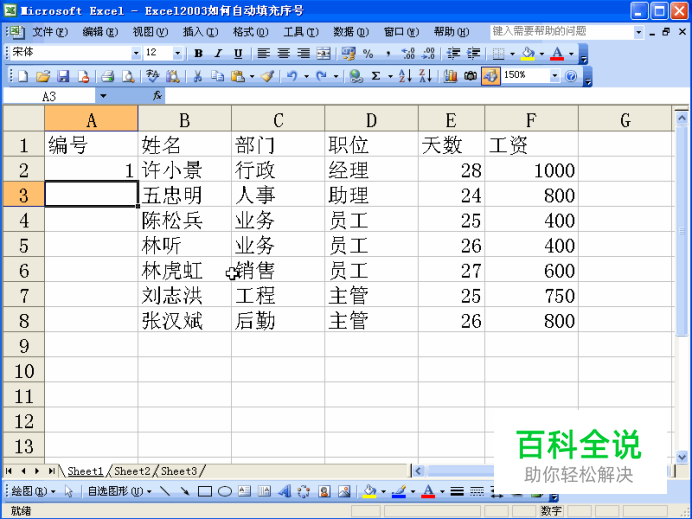Click Merge and Center icon
The width and height of the screenshot is (692, 519).
pos(323,53)
